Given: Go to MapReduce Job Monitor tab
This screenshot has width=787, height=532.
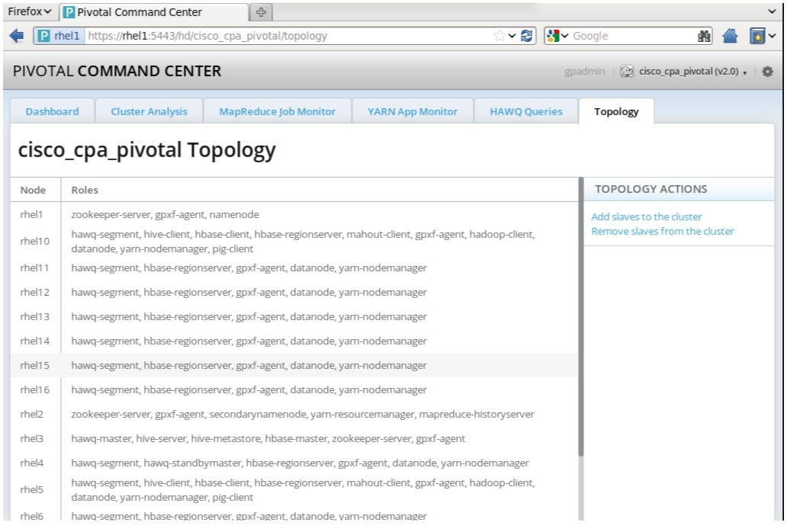Looking at the screenshot, I should coord(278,111).
